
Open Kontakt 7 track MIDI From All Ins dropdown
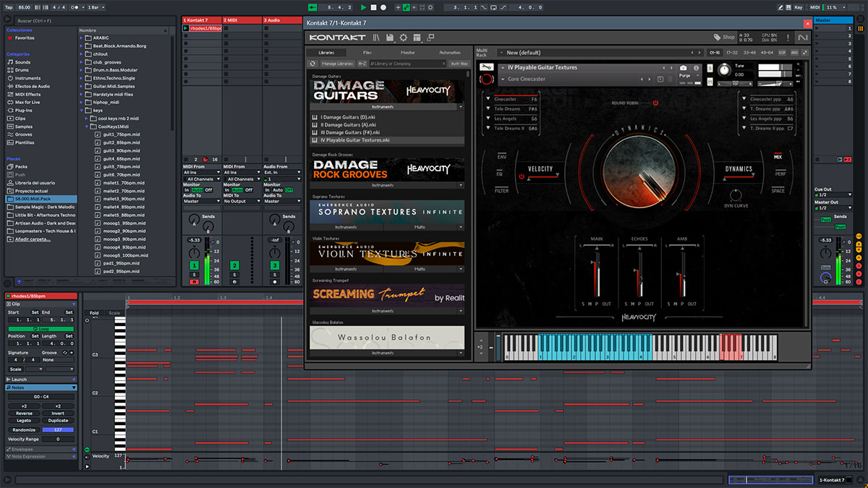(x=202, y=173)
